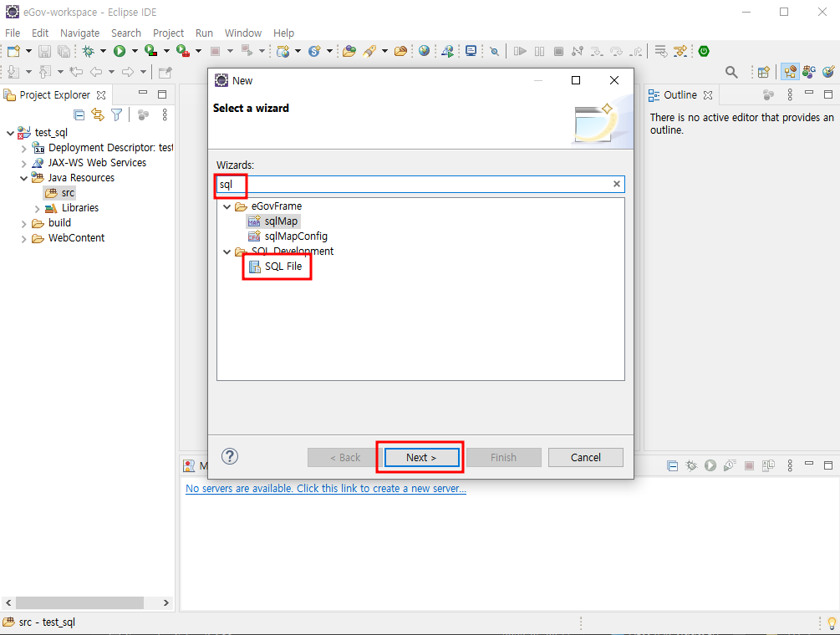Close the Outline view tab X
The height and width of the screenshot is (635, 840).
click(x=708, y=94)
